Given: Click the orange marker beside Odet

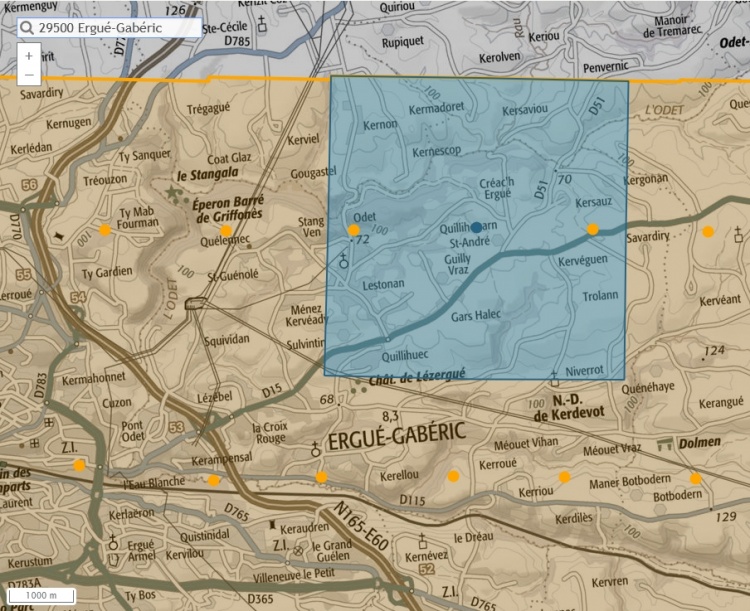Looking at the screenshot, I should tap(354, 230).
